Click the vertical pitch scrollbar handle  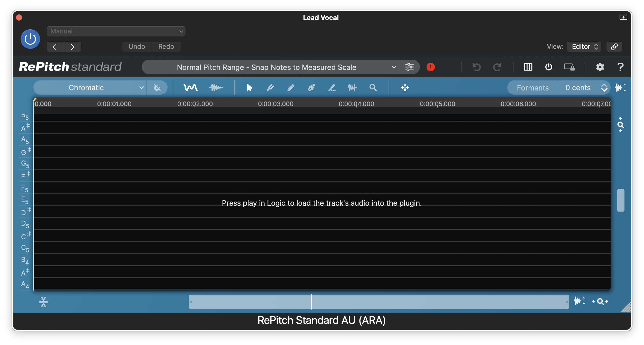pos(621,200)
